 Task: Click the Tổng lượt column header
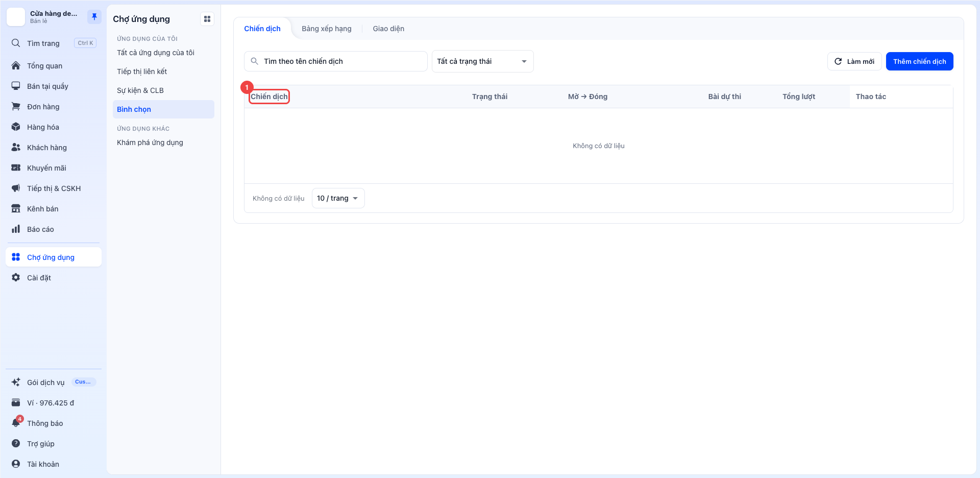(x=799, y=97)
